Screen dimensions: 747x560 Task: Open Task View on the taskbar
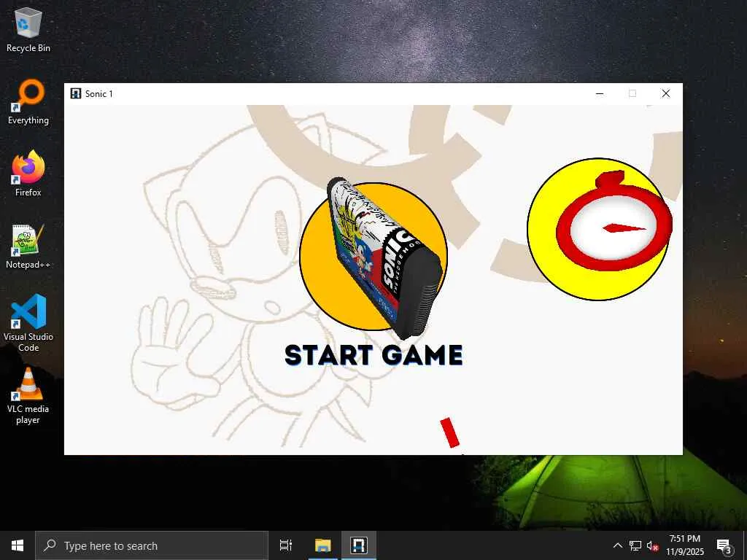286,545
